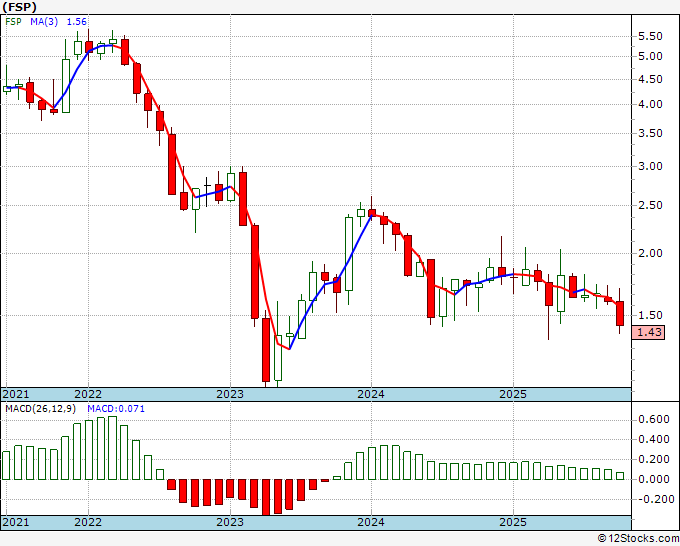Click the 3.50 price axis label
This screenshot has height=546, width=680.
click(650, 133)
